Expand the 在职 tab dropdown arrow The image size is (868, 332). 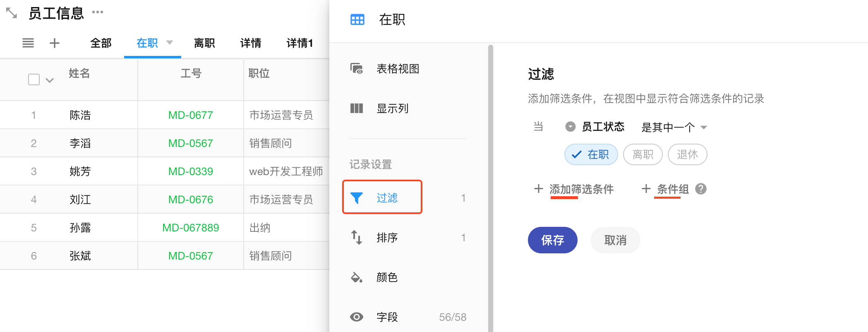170,43
